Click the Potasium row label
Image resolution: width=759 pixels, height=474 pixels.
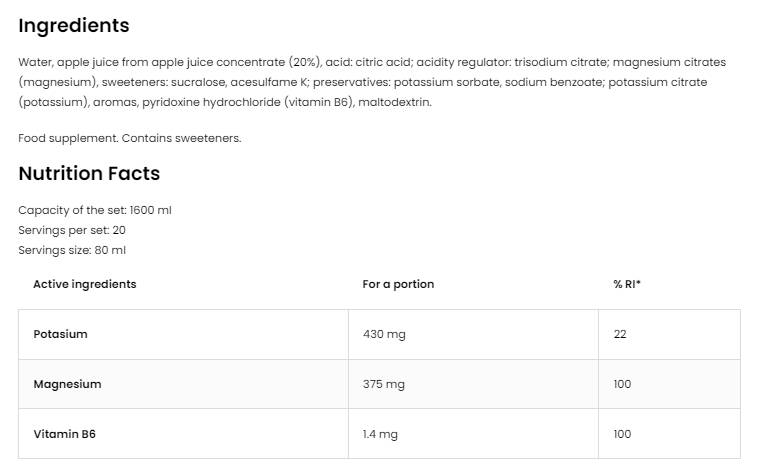click(60, 334)
